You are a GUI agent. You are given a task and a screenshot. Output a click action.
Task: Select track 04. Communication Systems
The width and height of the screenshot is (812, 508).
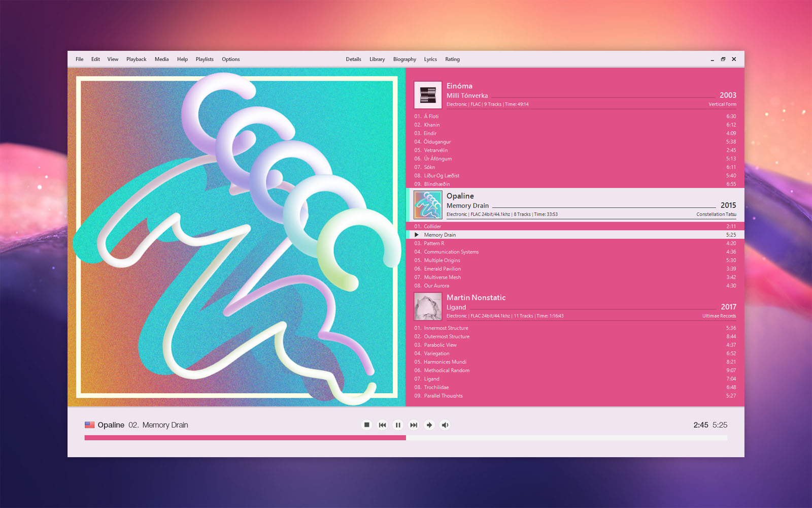575,252
